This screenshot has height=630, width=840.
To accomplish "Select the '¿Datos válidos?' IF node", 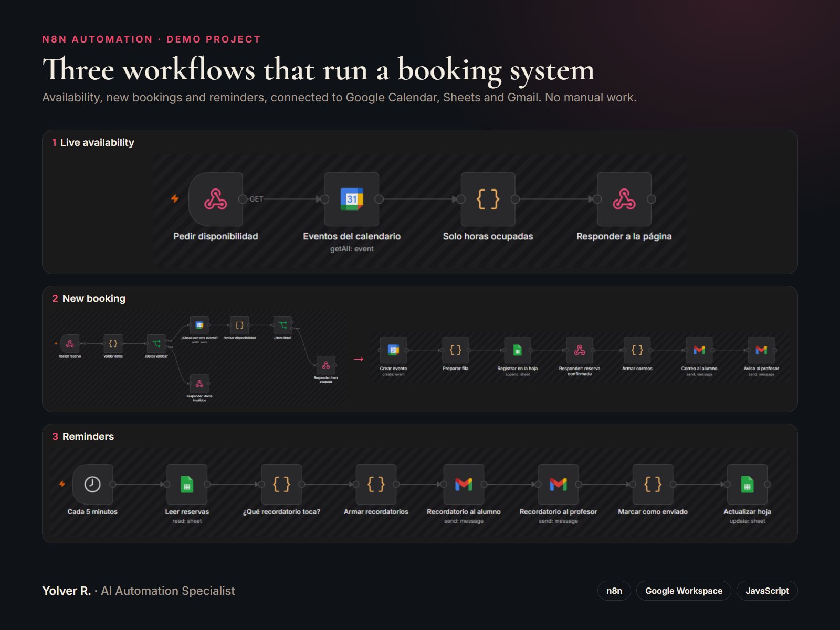I will 156,343.
